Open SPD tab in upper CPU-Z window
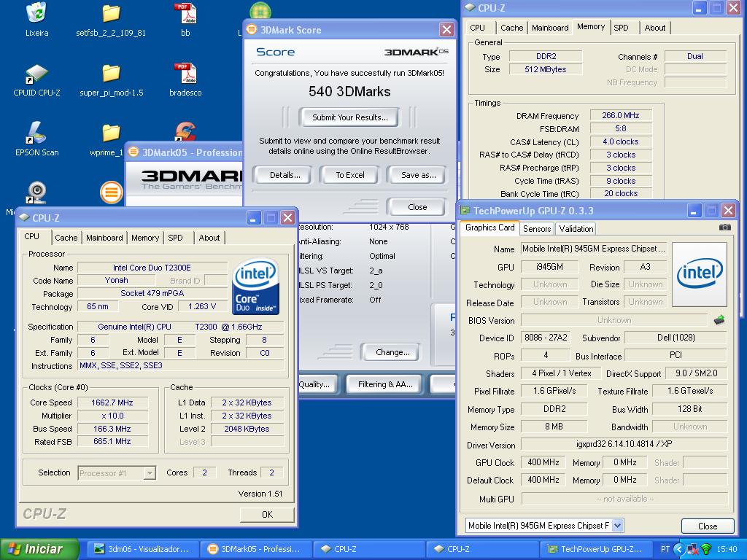This screenshot has width=747, height=560. tap(621, 28)
